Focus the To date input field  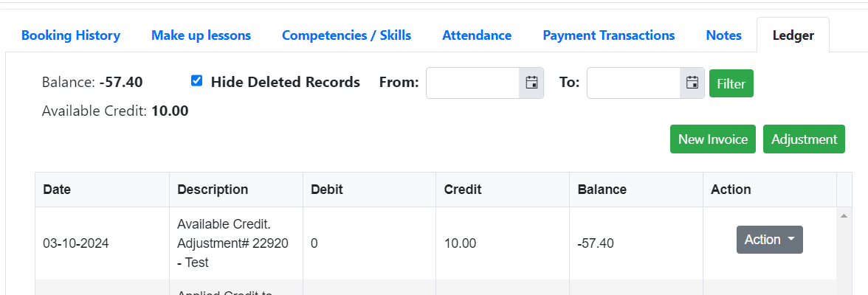pyautogui.click(x=633, y=83)
